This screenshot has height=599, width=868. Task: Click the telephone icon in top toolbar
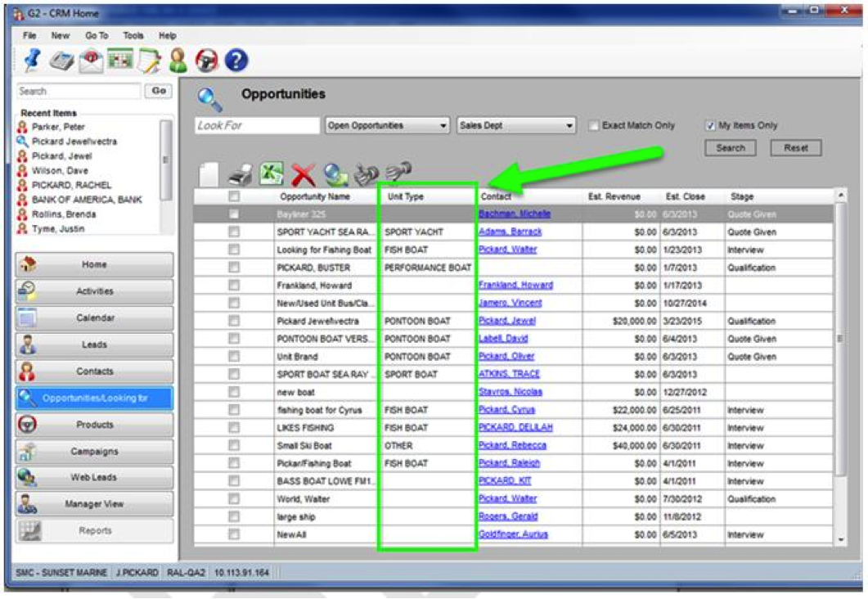61,61
